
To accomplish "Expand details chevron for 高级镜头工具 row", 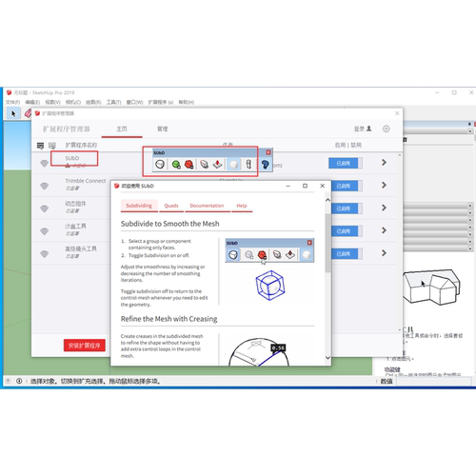I will coord(384,253).
